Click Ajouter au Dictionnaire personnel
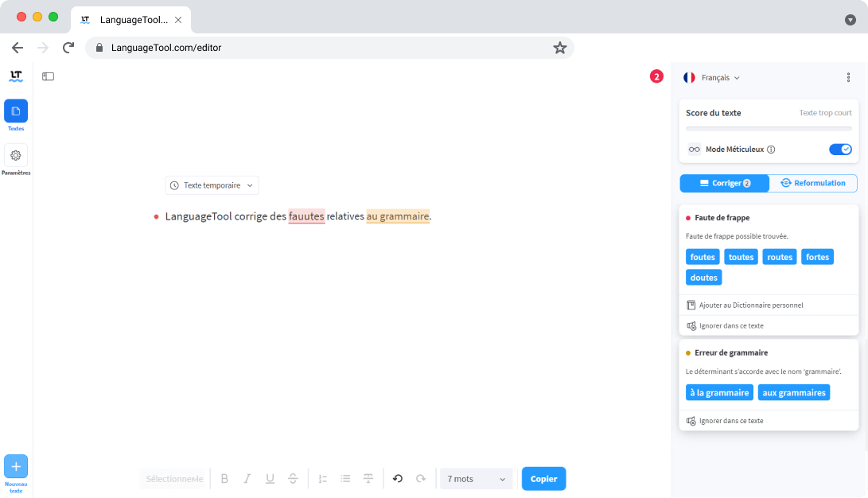The width and height of the screenshot is (868, 498). click(769, 305)
